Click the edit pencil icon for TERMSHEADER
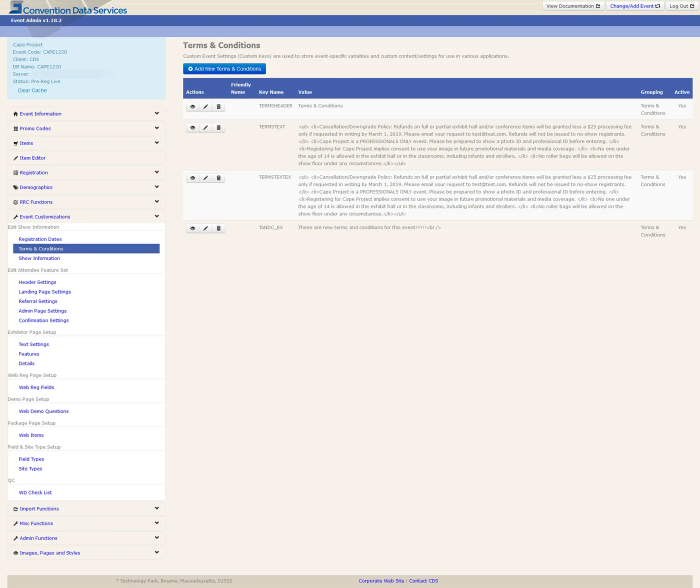The width and height of the screenshot is (700, 588). pyautogui.click(x=205, y=106)
